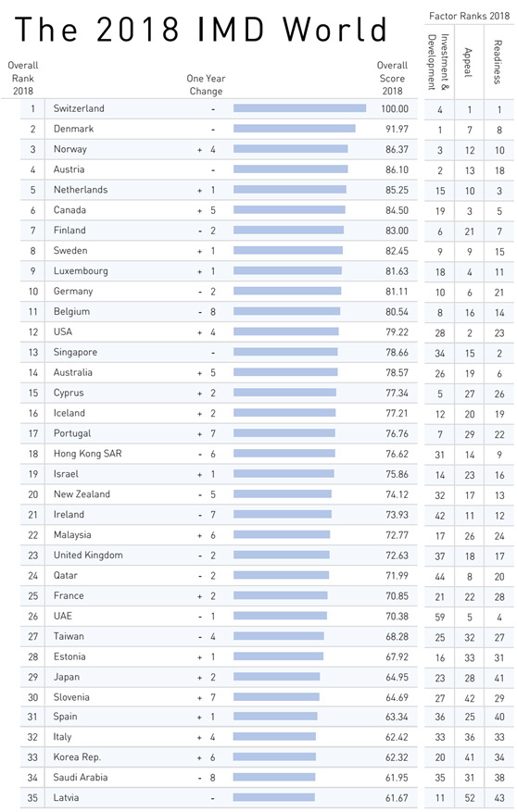Click the page title The 2018 IMD World
Image resolution: width=517 pixels, height=812 pixels.
click(x=201, y=29)
